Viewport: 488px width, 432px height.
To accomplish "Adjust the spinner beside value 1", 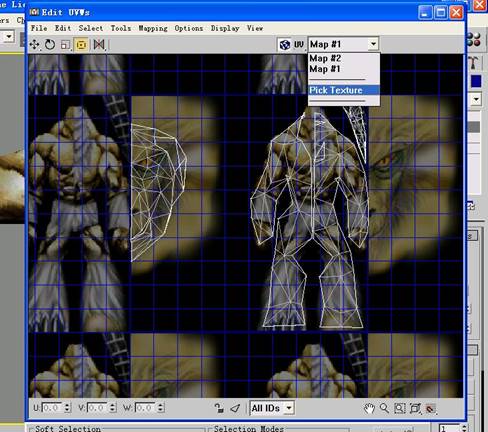I will tap(464, 428).
